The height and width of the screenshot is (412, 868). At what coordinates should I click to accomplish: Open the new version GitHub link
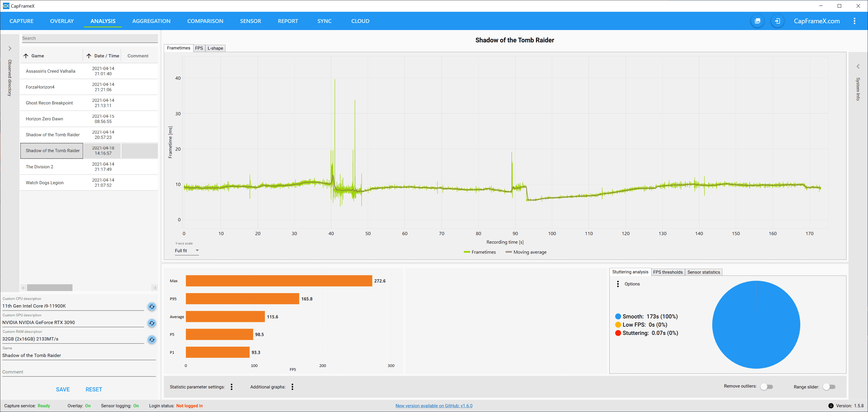434,406
